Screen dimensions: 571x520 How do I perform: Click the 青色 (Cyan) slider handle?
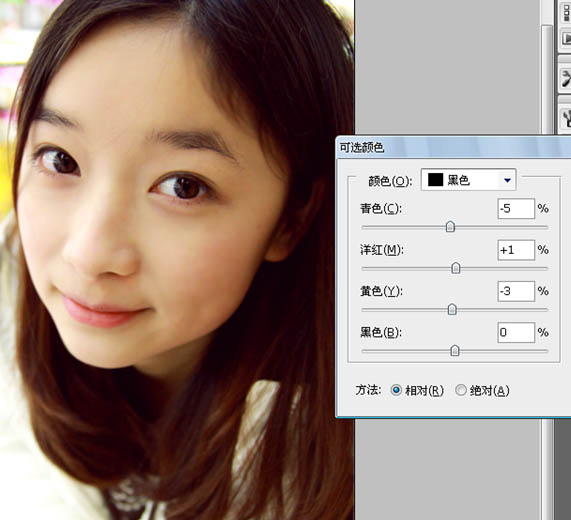coord(450,226)
